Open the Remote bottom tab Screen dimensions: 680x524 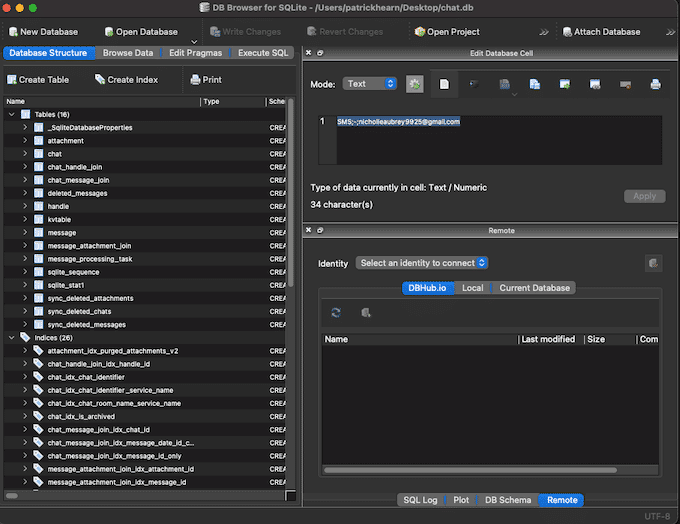(562, 500)
